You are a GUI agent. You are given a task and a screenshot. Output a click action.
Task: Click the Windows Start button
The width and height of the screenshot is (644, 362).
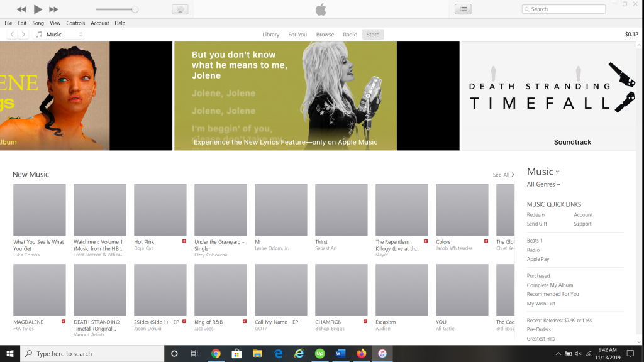(x=10, y=353)
